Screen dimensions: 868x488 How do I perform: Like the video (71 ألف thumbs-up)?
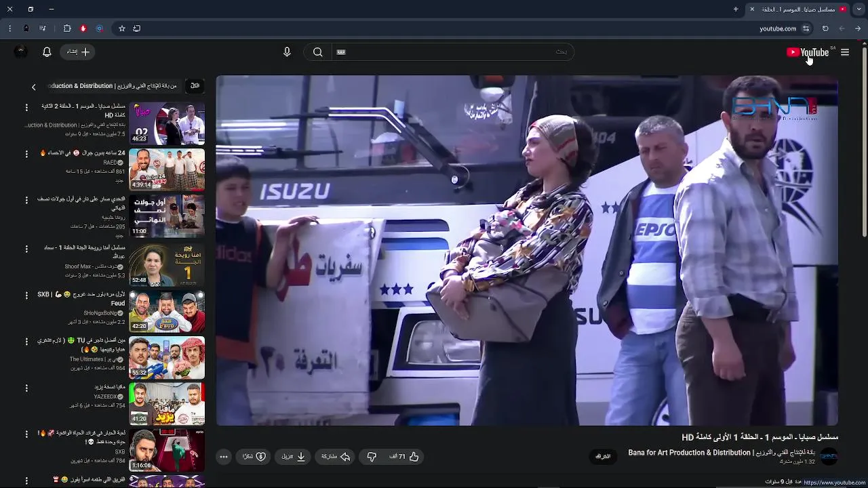tap(404, 457)
